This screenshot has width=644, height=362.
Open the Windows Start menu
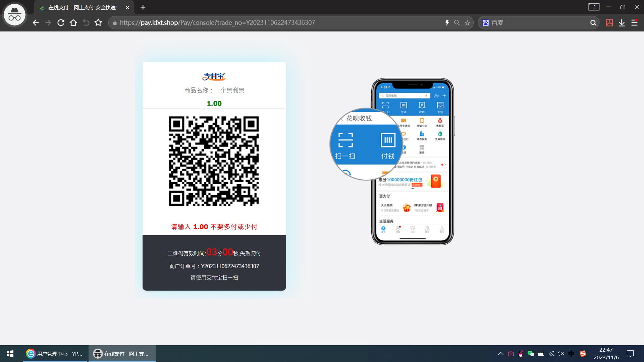[x=10, y=354]
